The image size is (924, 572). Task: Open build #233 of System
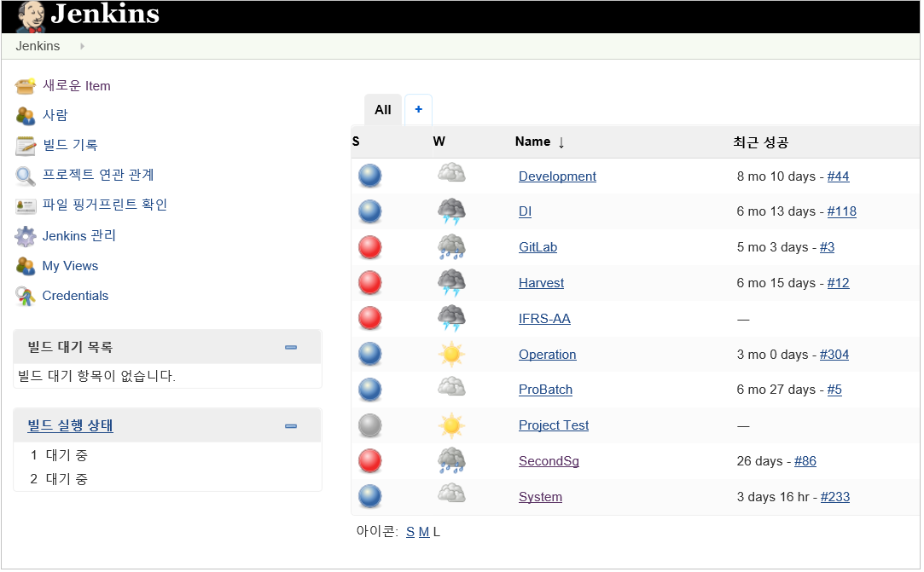(x=835, y=497)
